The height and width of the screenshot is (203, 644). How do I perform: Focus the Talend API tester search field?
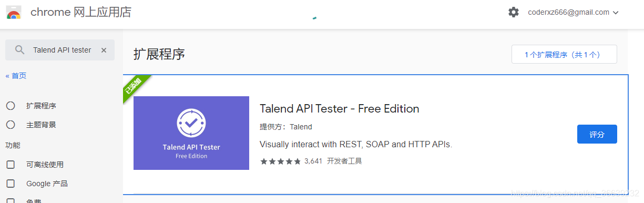(x=60, y=50)
